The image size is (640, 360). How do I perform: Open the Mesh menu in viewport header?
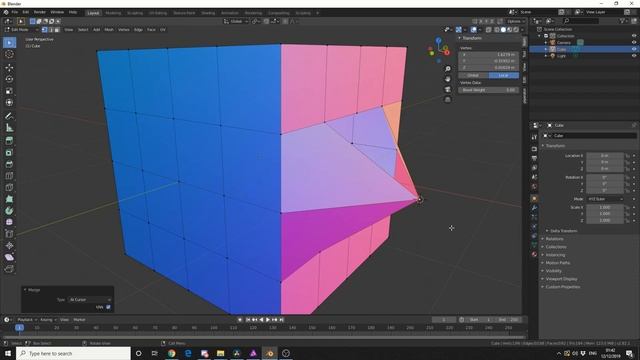(x=109, y=30)
